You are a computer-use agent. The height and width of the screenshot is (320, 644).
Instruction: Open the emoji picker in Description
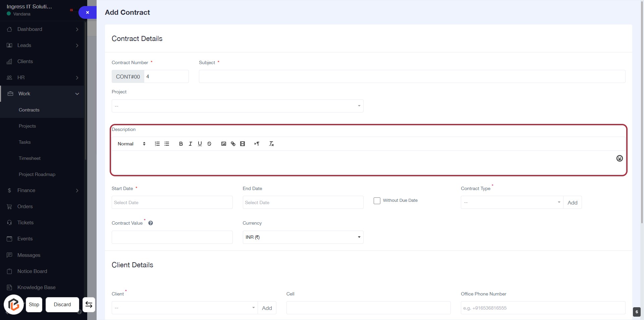coord(619,158)
